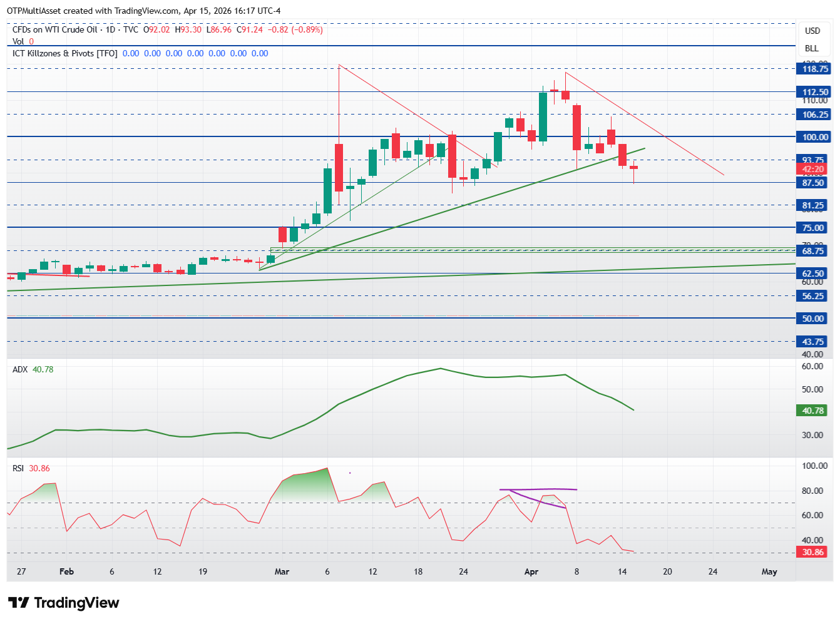840x624 pixels.
Task: Select the USD currency label
Action: pyautogui.click(x=812, y=31)
